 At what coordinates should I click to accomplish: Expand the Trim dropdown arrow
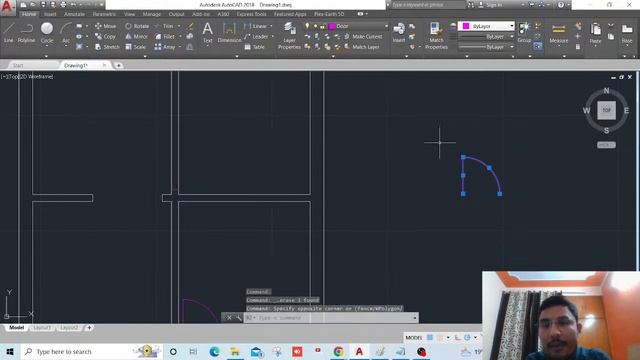(179, 26)
